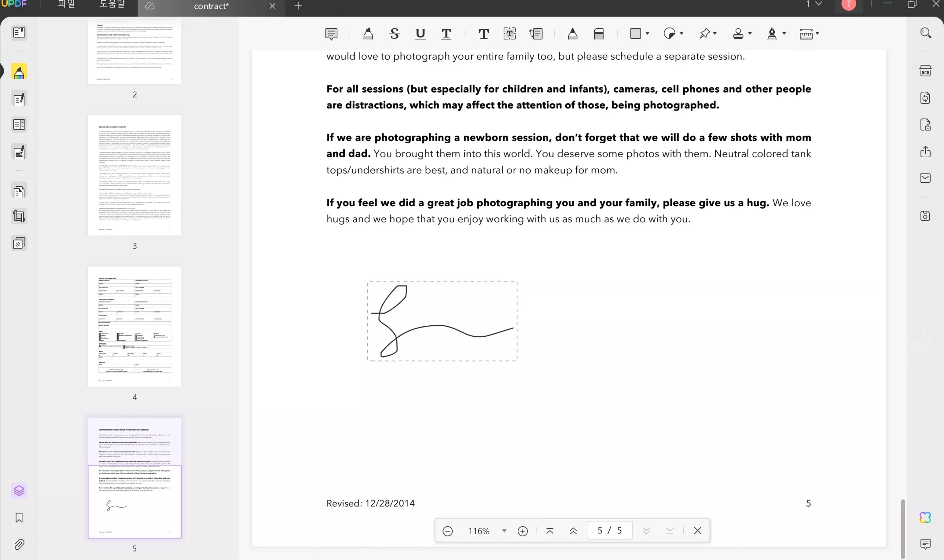The width and height of the screenshot is (944, 560).
Task: Open the Crop Pages sidebar tool
Action: point(19,217)
